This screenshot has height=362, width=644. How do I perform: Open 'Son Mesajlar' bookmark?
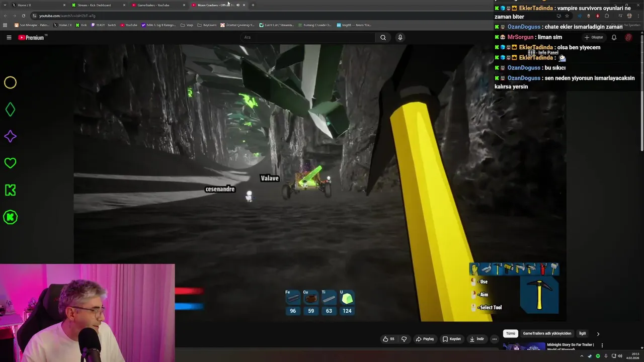[x=32, y=25]
